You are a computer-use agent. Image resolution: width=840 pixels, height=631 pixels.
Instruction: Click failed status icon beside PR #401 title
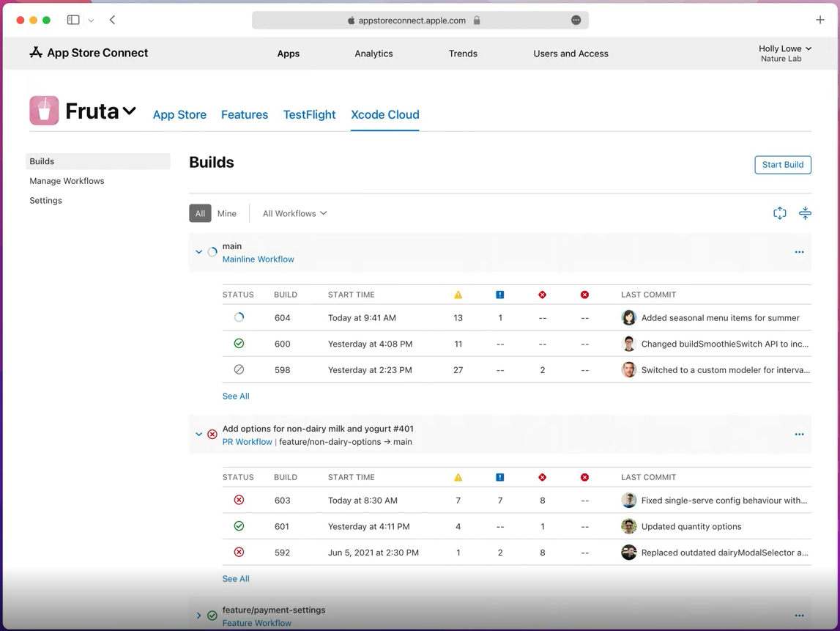coord(212,435)
